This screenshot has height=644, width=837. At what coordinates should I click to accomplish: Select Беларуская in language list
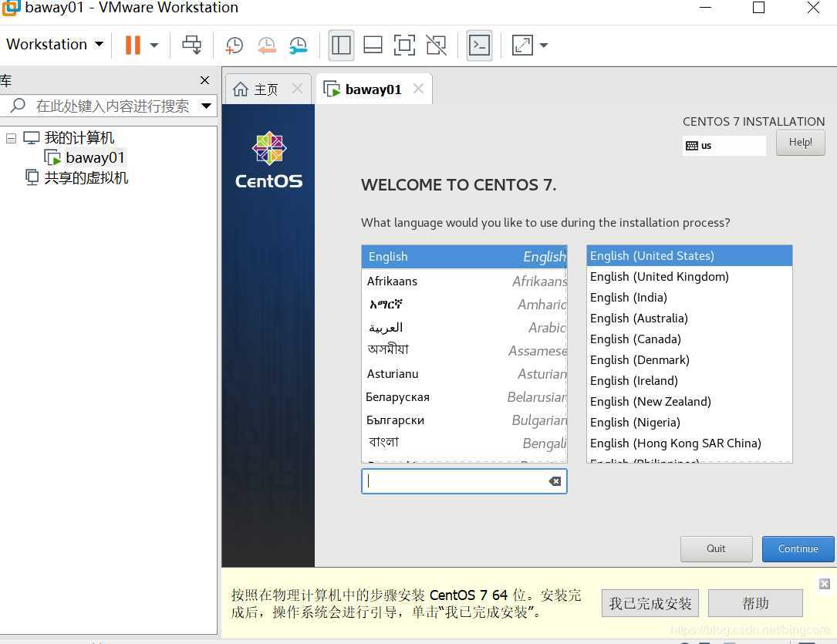(x=464, y=397)
